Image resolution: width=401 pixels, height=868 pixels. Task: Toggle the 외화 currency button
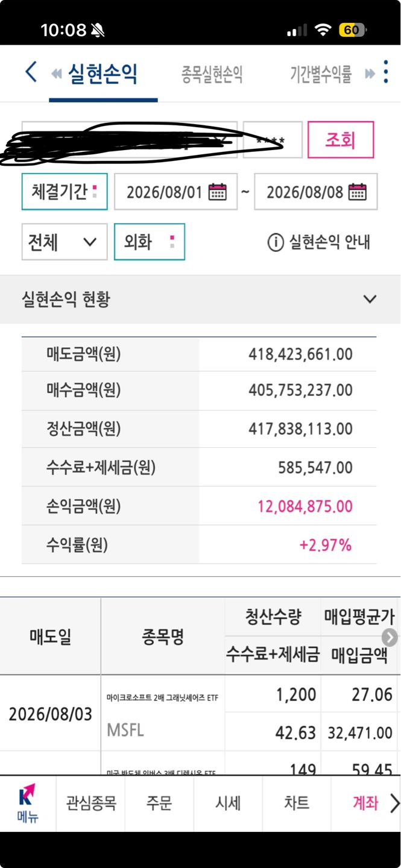pos(150,242)
